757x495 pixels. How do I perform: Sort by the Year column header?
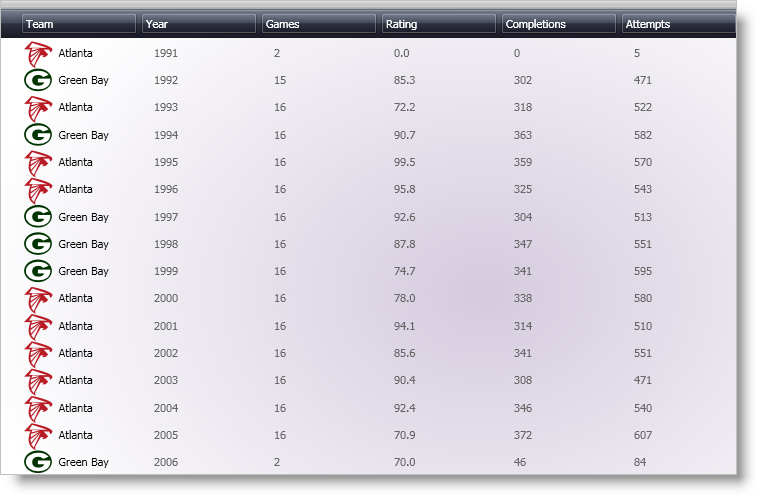[x=199, y=24]
